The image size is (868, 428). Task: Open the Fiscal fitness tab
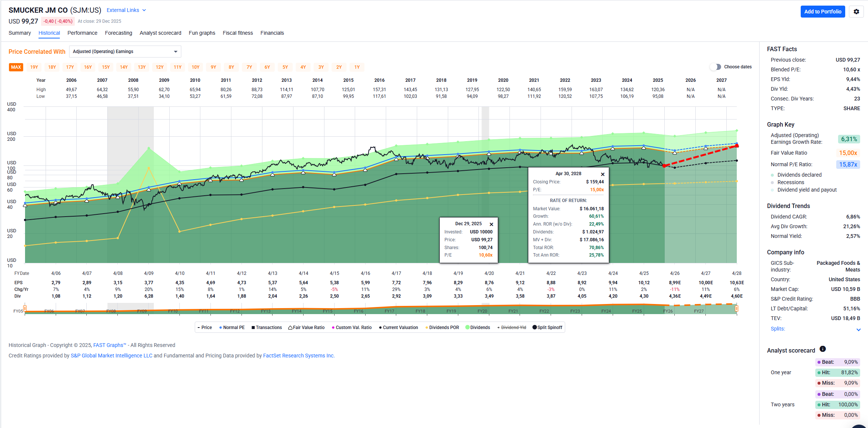point(237,33)
